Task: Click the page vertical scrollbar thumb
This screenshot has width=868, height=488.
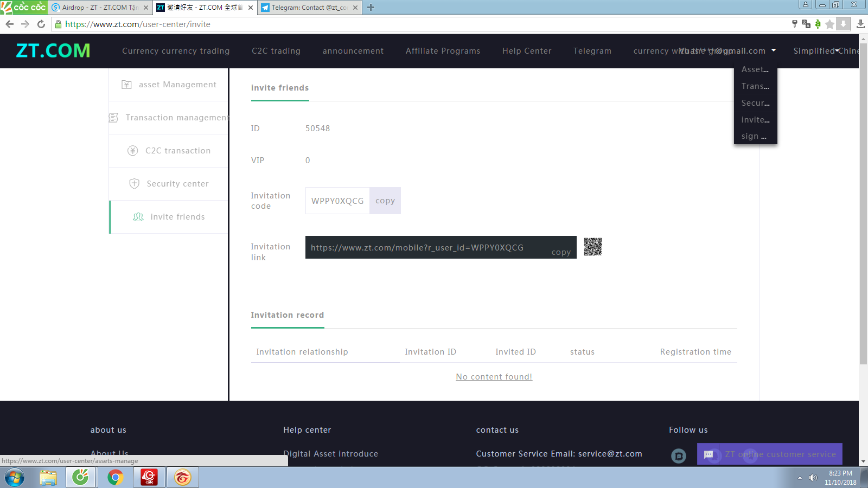Action: click(863, 203)
